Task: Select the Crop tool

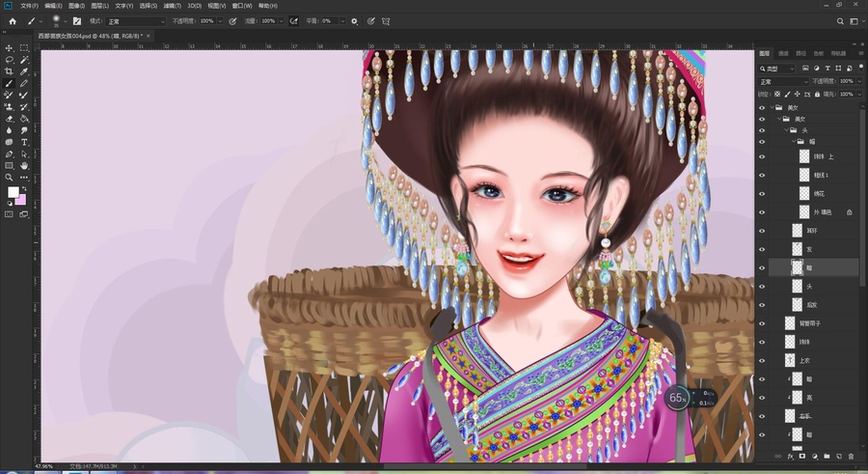Action: [9, 71]
